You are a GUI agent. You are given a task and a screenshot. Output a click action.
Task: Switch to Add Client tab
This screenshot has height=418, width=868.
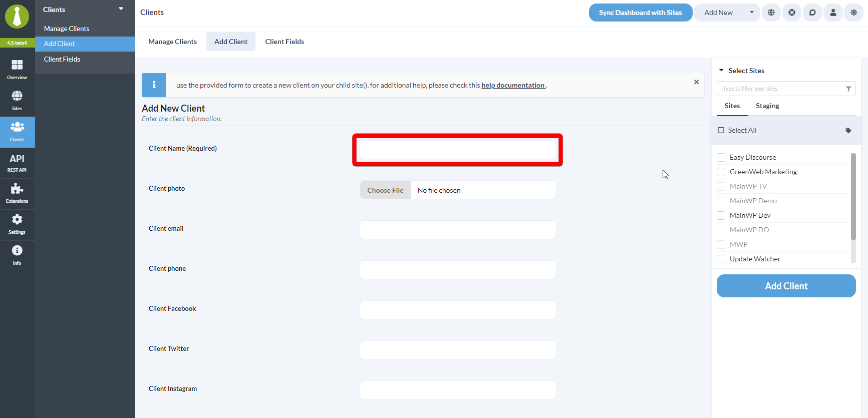point(231,42)
